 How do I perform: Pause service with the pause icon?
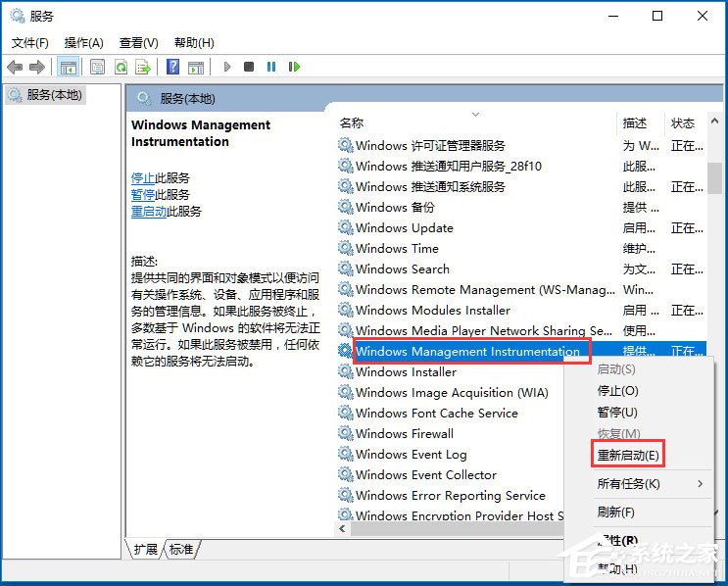271,67
